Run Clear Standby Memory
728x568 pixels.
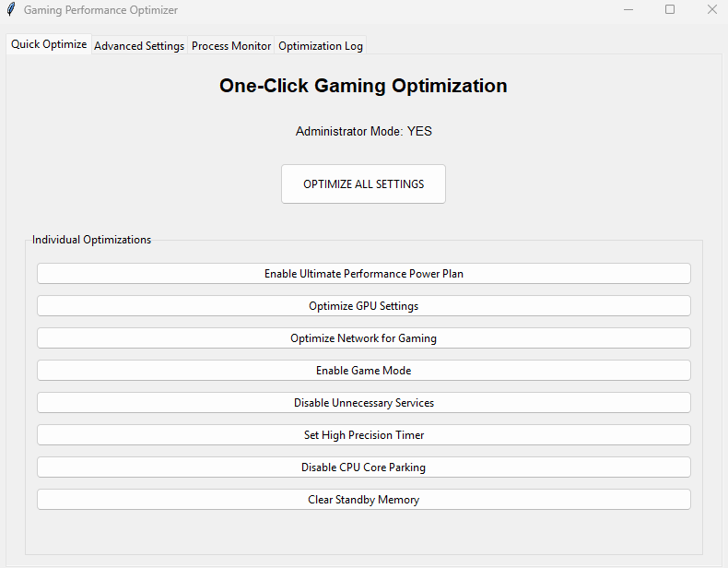(364, 500)
